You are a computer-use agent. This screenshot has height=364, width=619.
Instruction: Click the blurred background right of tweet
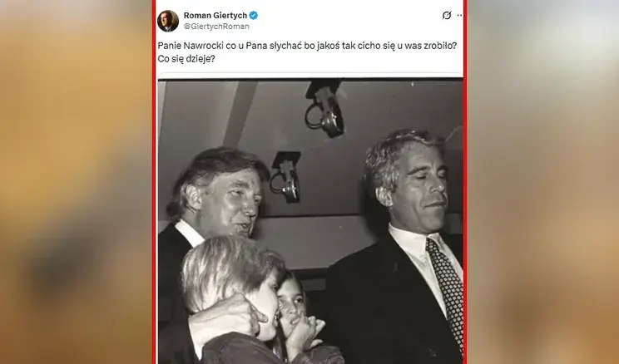(x=543, y=182)
